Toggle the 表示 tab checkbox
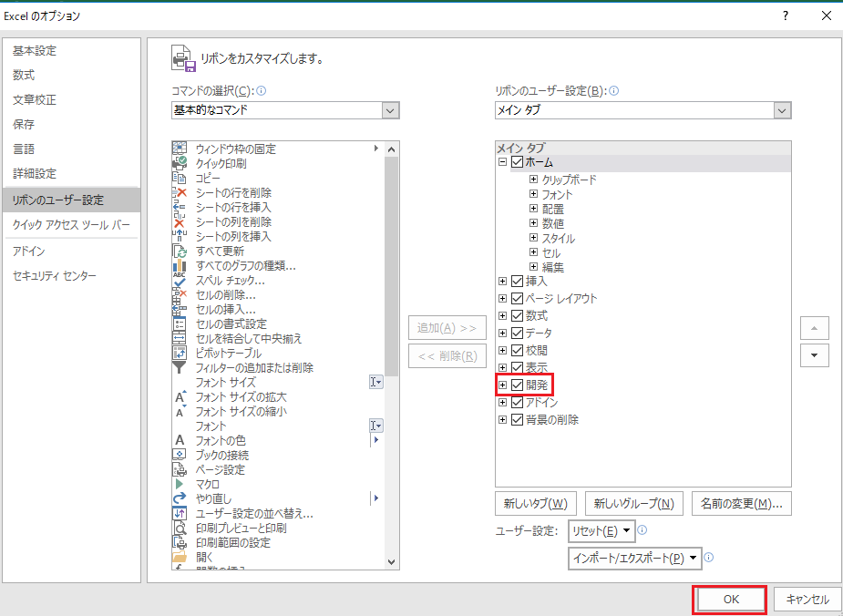Image resolution: width=843 pixels, height=616 pixels. [518, 367]
